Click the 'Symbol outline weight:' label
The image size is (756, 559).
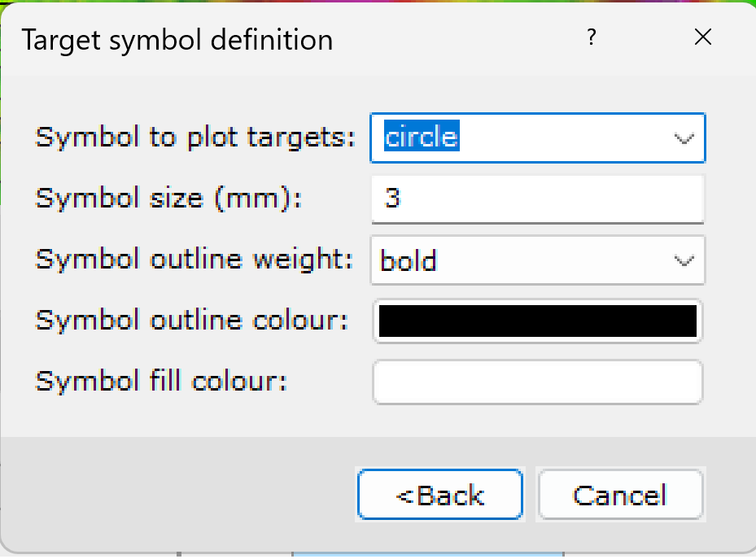click(x=194, y=260)
